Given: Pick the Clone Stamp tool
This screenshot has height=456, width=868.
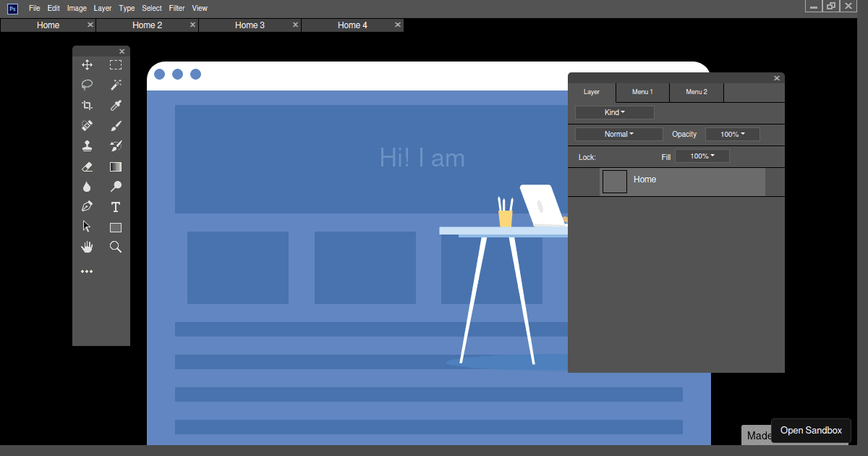Looking at the screenshot, I should coord(87,145).
